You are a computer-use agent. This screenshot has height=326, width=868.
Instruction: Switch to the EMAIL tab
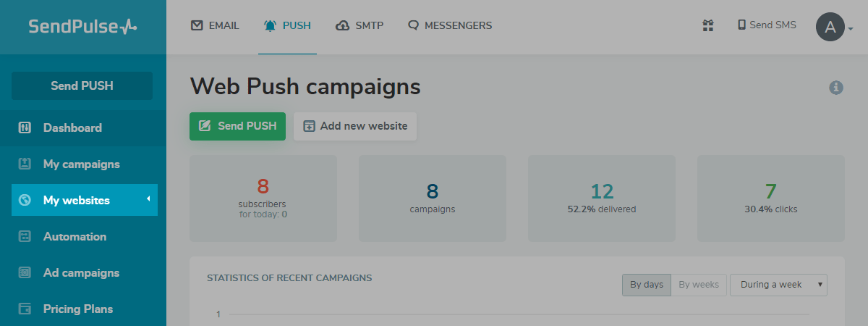click(215, 26)
